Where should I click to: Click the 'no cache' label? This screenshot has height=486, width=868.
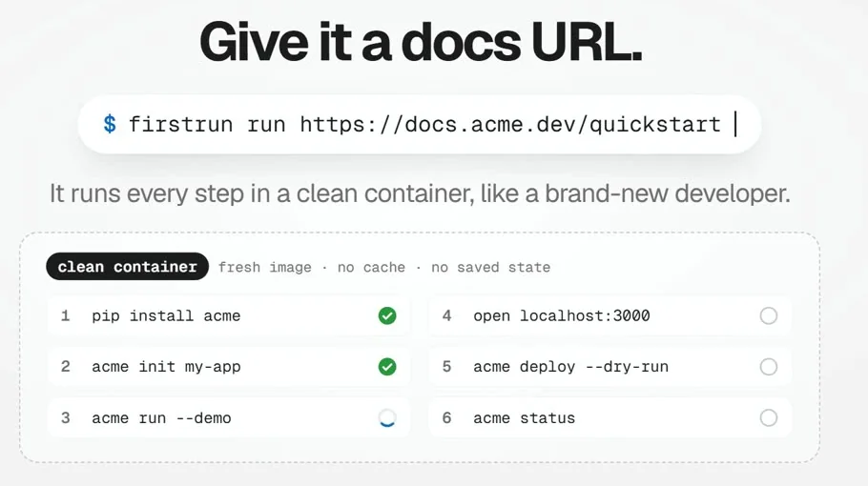pyautogui.click(x=371, y=267)
